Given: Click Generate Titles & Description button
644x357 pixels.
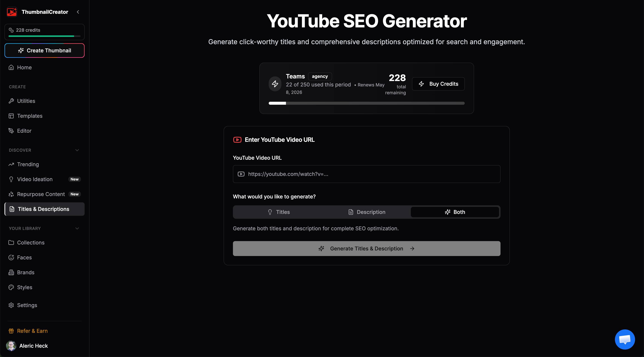Looking at the screenshot, I should pyautogui.click(x=367, y=249).
